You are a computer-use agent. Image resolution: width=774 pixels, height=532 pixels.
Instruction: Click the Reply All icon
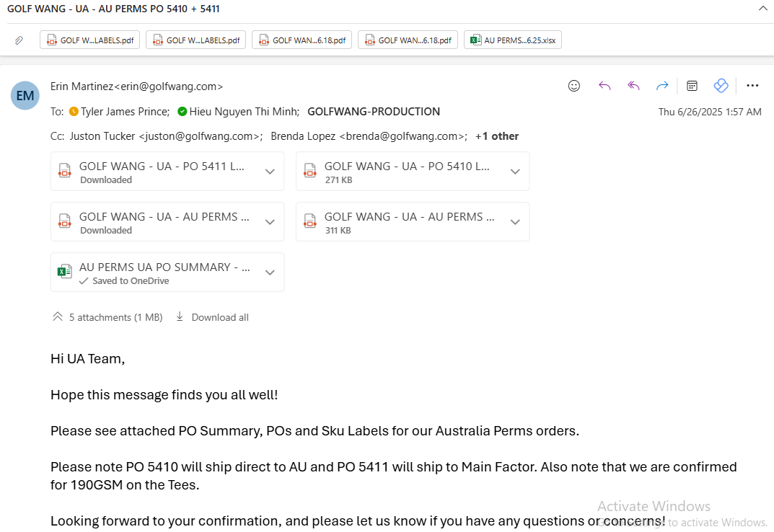tap(633, 86)
